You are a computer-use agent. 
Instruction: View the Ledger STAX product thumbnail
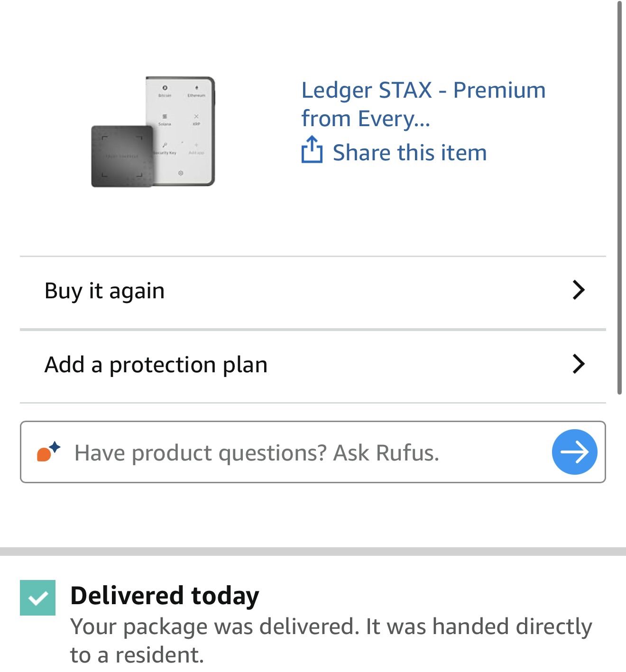coord(152,130)
